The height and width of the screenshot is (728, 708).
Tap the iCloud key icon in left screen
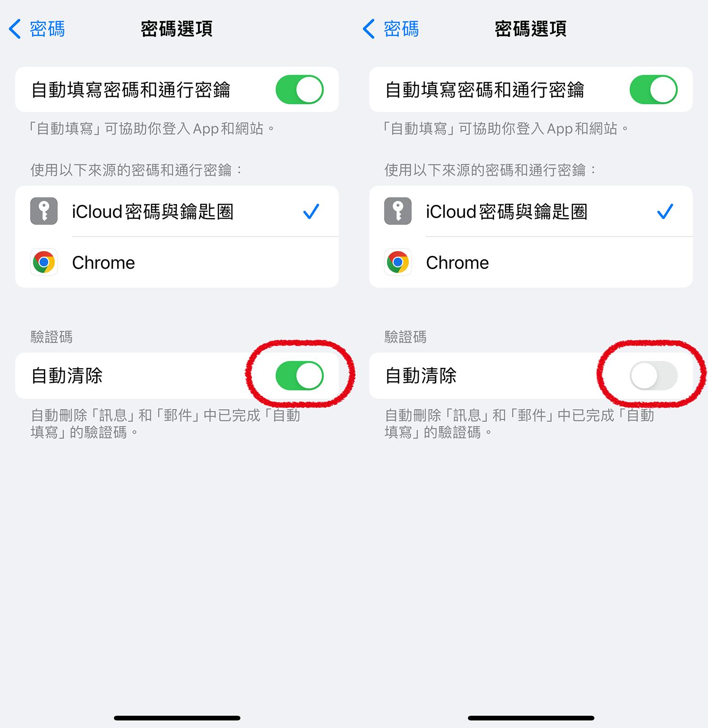pos(44,211)
